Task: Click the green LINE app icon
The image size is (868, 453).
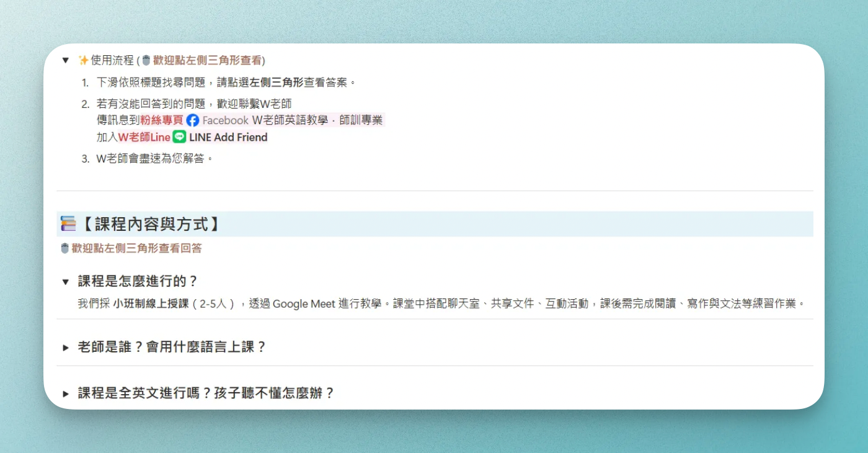Action: (x=179, y=137)
